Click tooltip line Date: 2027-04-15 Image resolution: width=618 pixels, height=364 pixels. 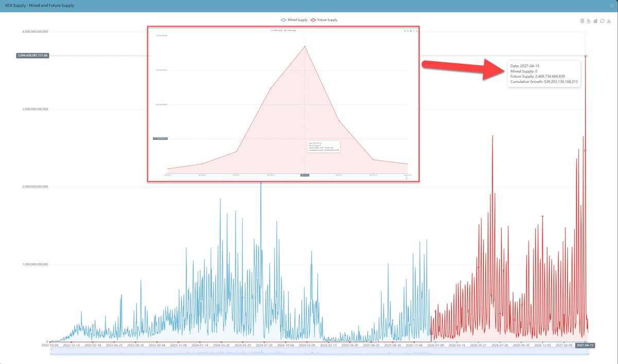(525, 66)
